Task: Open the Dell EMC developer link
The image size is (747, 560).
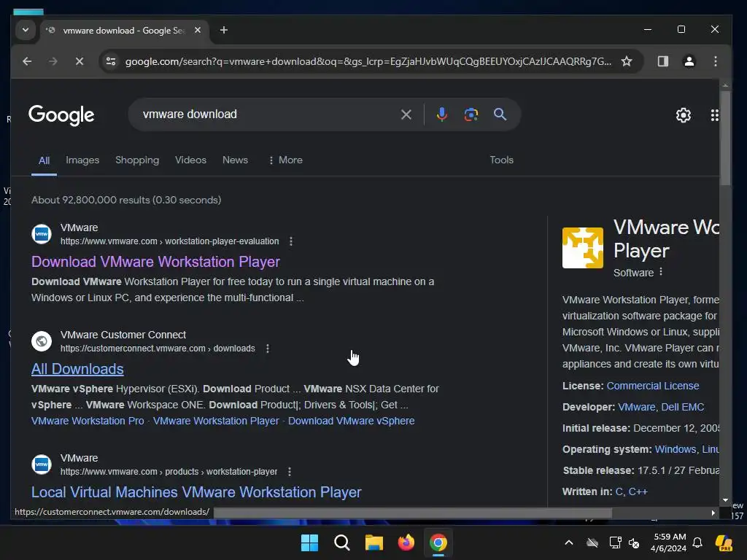Action: (682, 407)
